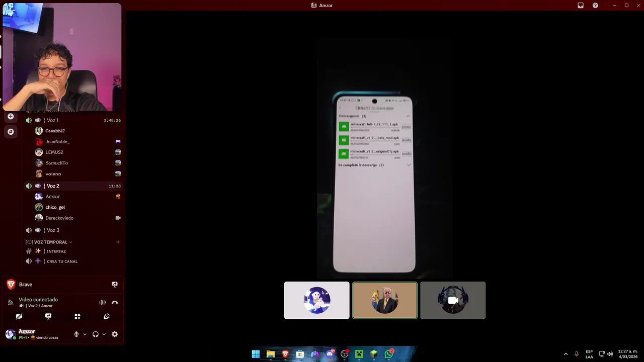
Task: Click the add a server plus icon
Action: 11,116
